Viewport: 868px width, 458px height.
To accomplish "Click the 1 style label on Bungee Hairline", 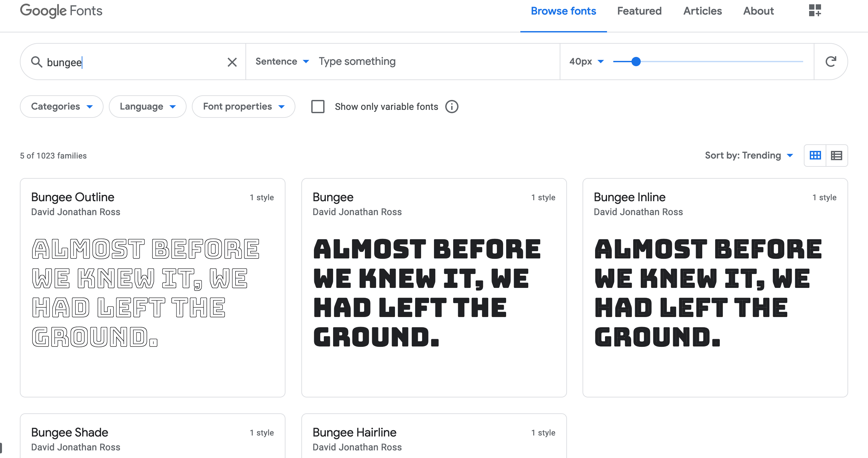I will [543, 433].
